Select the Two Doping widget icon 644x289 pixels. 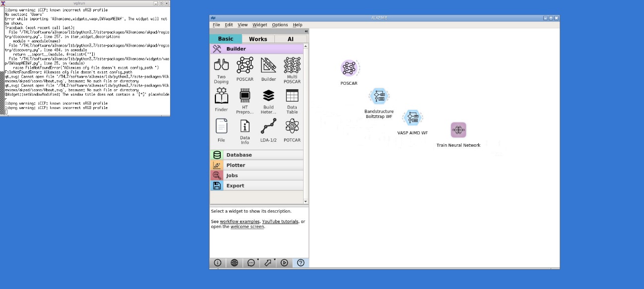pyautogui.click(x=221, y=65)
